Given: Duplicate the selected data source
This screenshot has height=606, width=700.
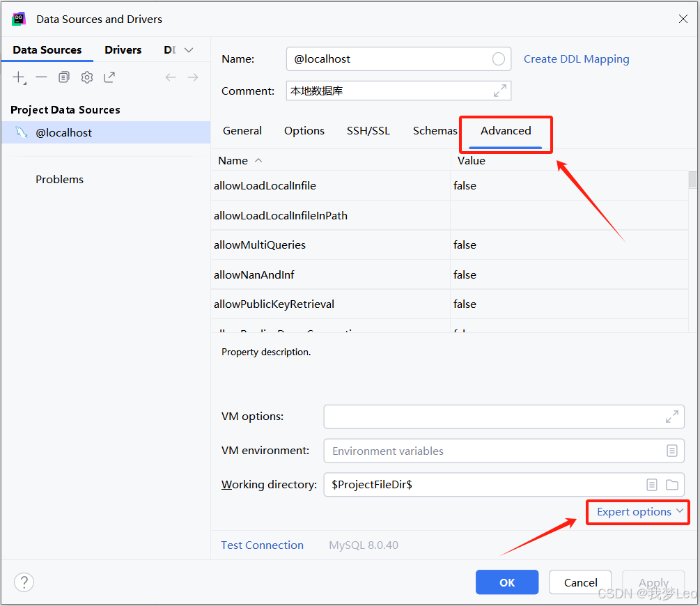Looking at the screenshot, I should pos(64,77).
